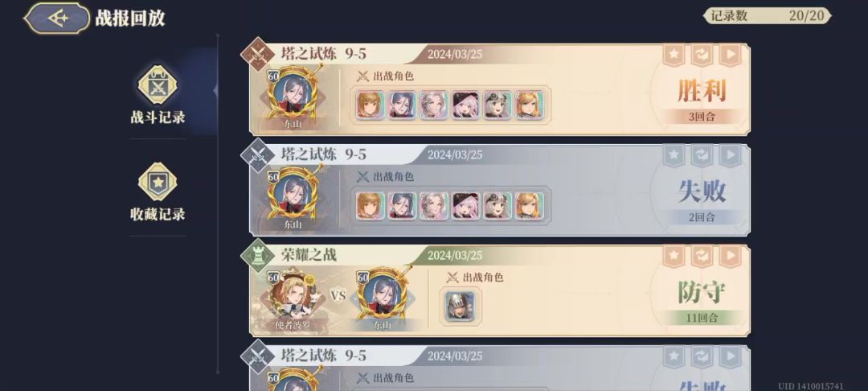Star the failed 9-5 battle record
Screen dimensions: 868x391
pyautogui.click(x=674, y=155)
